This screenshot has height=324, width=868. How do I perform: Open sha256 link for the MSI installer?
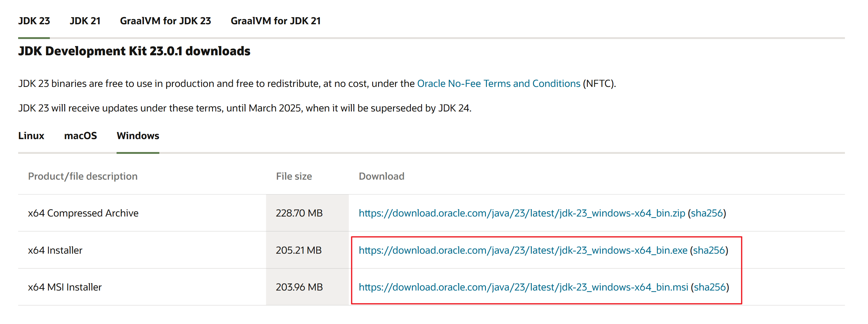[x=709, y=287]
